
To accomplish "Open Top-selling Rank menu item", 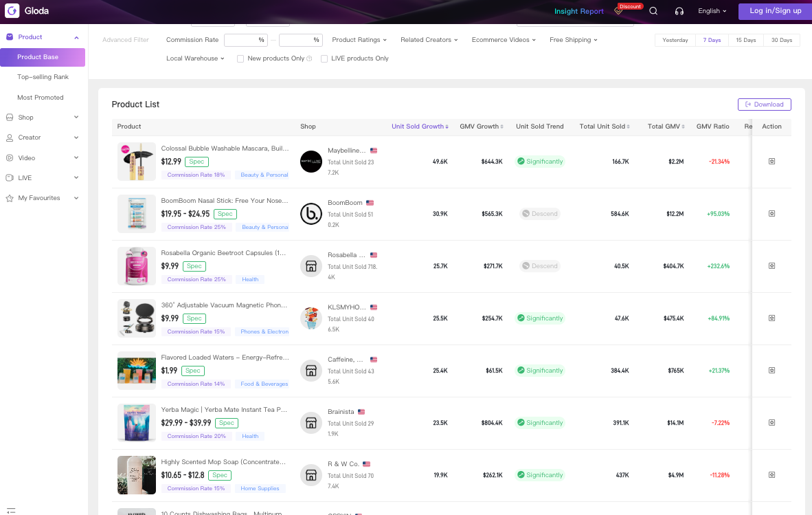I will (43, 77).
